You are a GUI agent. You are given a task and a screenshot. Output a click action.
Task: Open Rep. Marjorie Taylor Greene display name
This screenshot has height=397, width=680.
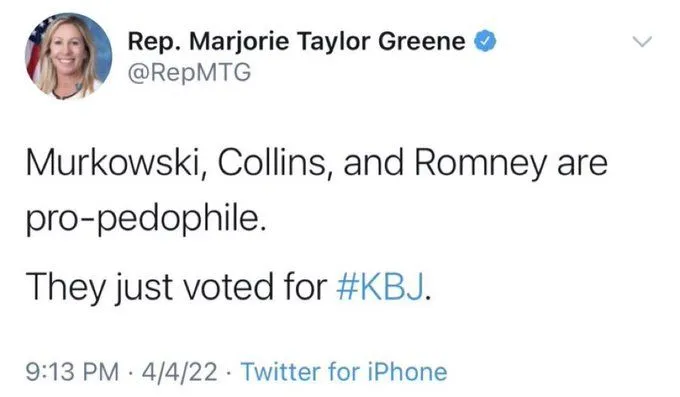(x=297, y=42)
